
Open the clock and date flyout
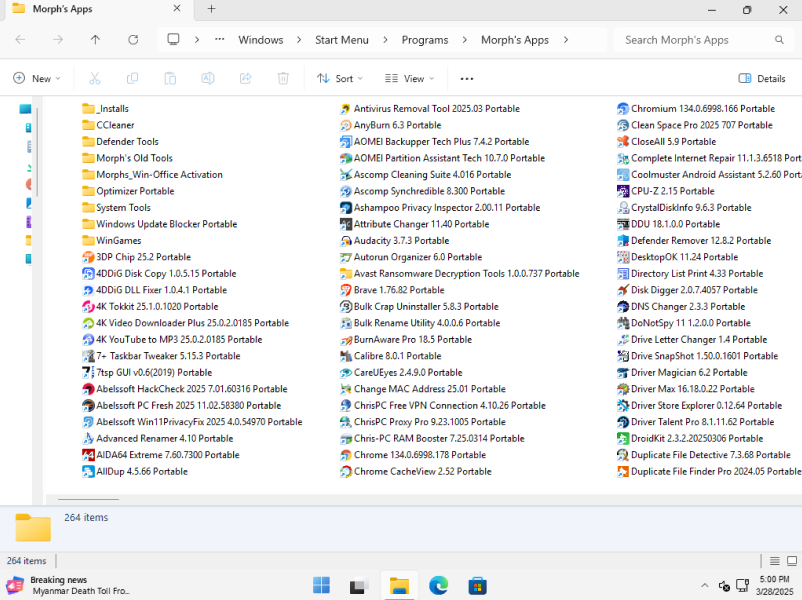774,585
